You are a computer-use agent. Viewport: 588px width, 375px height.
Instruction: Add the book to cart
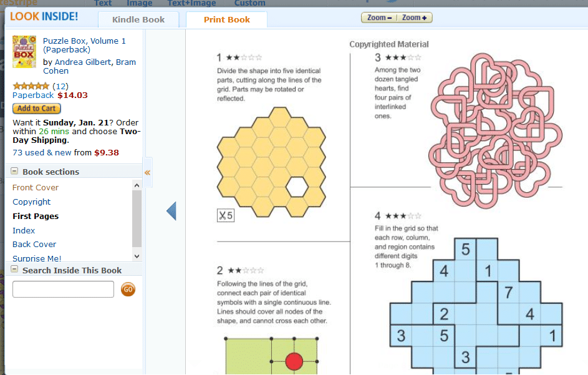click(x=37, y=109)
